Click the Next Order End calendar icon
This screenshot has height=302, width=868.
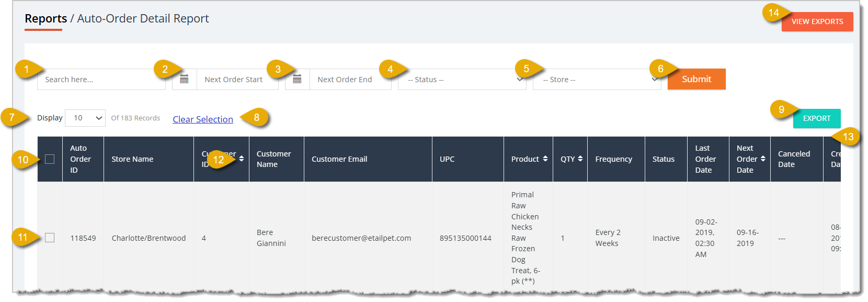click(297, 80)
